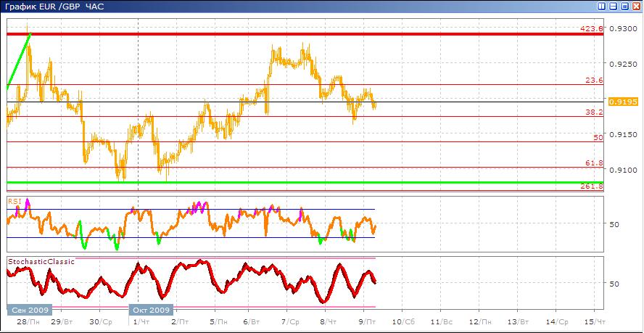644x333 pixels.
Task: Click the 61.8 Fibonacci level label
Action: click(x=594, y=163)
